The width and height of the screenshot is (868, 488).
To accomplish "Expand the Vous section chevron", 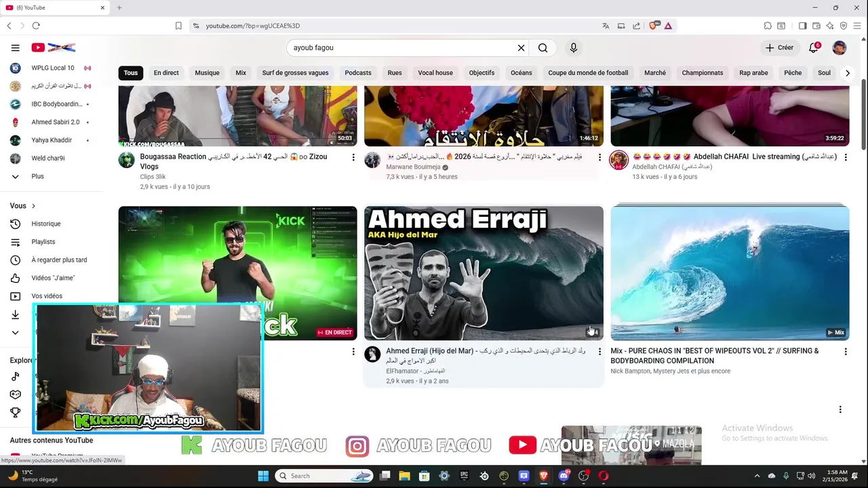I will click(x=33, y=206).
